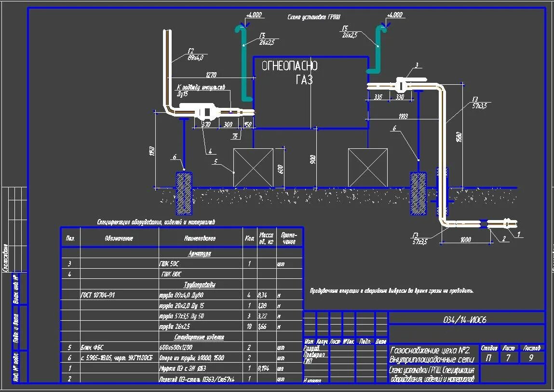Viewport: 554px width, 392px height.
Task: Click the 900 vertical dimension
Action: tap(312, 159)
